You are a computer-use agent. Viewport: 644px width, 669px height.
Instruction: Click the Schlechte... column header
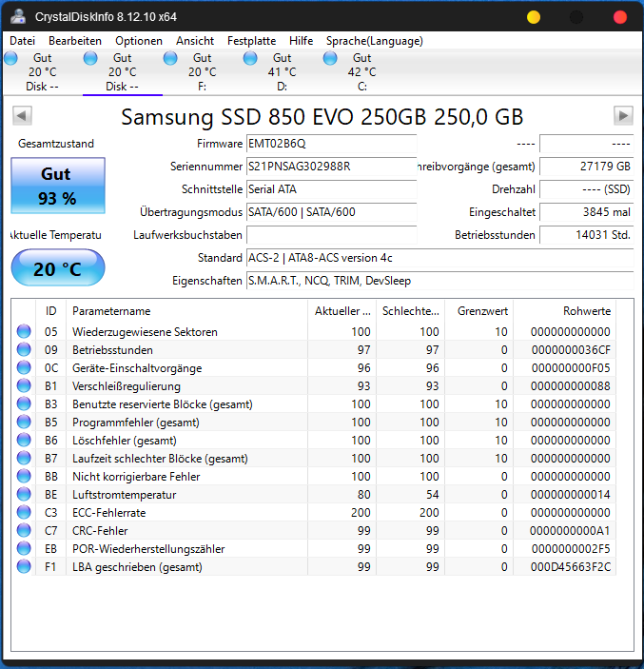click(411, 311)
